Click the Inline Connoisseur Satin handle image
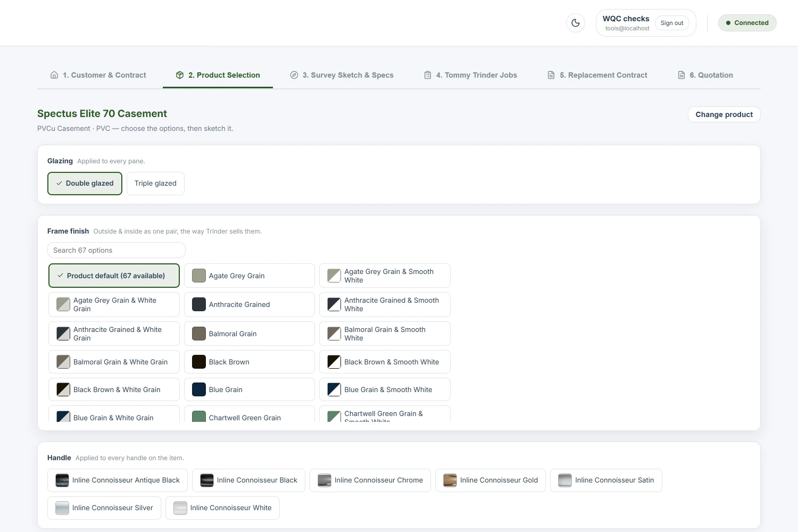Viewport: 798px width, 532px height. (x=565, y=480)
